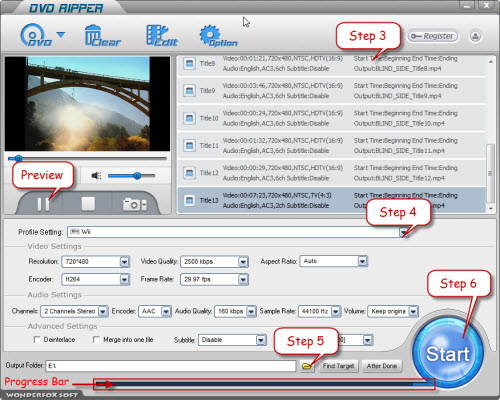Open the Option gear settings
This screenshot has width=500, height=400.
tap(218, 35)
